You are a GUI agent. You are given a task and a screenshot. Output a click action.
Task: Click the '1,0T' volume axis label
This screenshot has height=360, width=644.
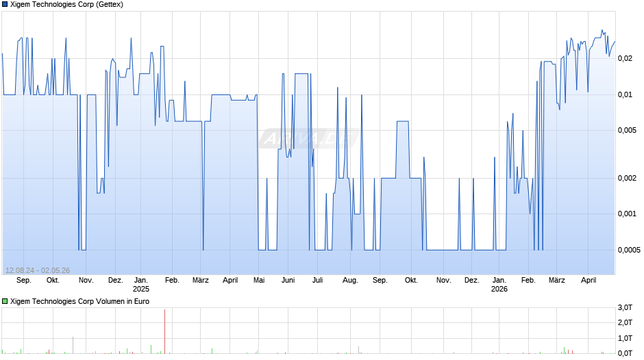pyautogui.click(x=625, y=338)
